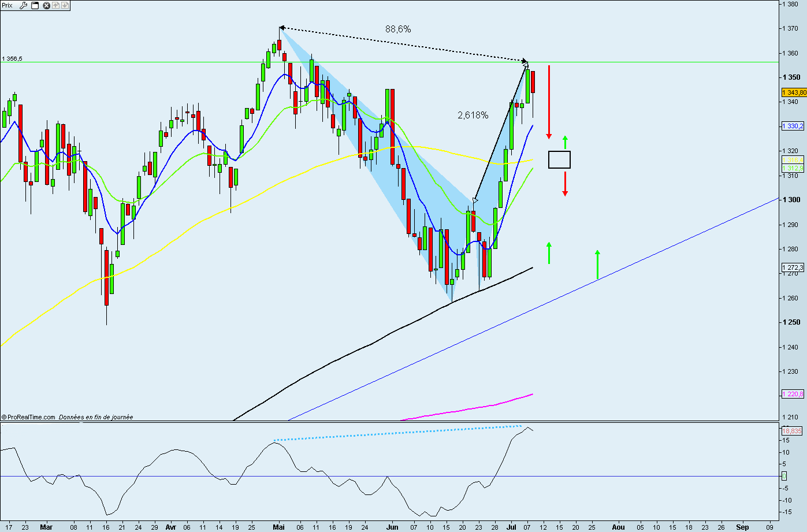
Task: Click the "1 290" price scale value
Action: point(791,225)
